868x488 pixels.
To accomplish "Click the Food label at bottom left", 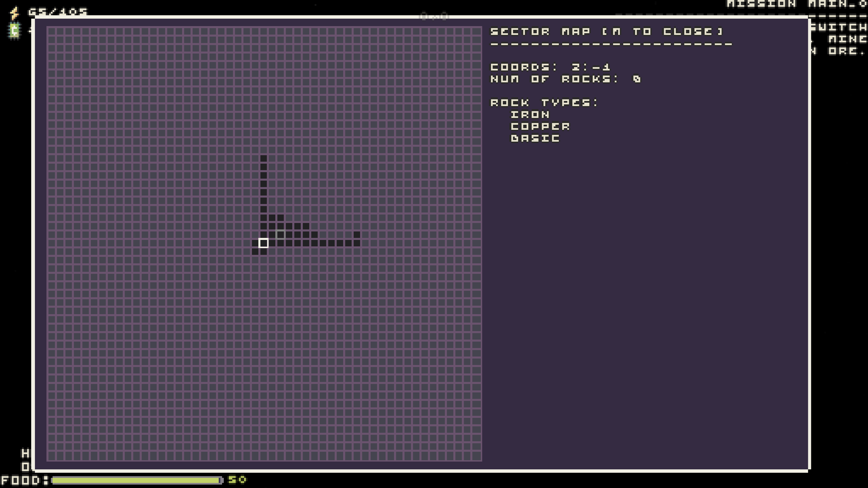I will [24, 481].
